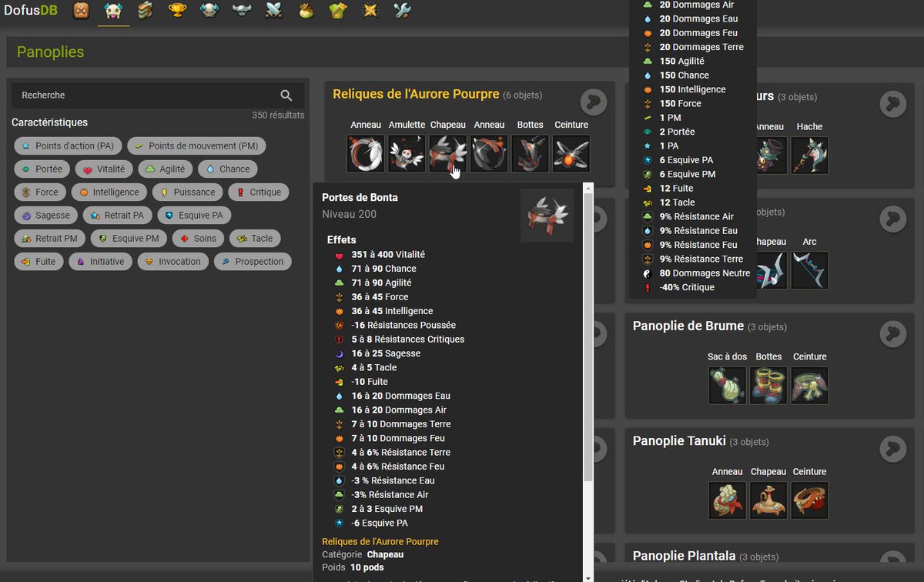Toggle the Points d'action (PA) filter
Image resolution: width=924 pixels, height=582 pixels.
(x=68, y=146)
